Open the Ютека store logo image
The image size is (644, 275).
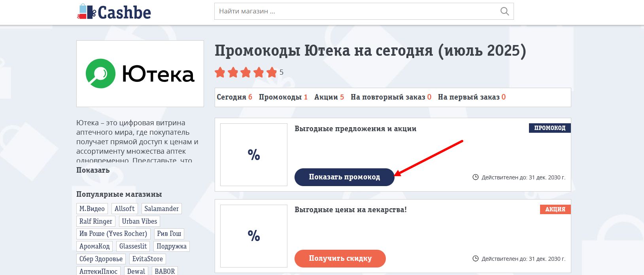[x=140, y=73]
